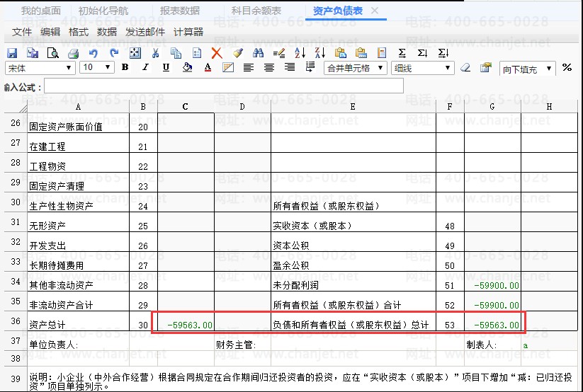Click the select-all corner cell
This screenshot has height=392, width=583.
16,107
